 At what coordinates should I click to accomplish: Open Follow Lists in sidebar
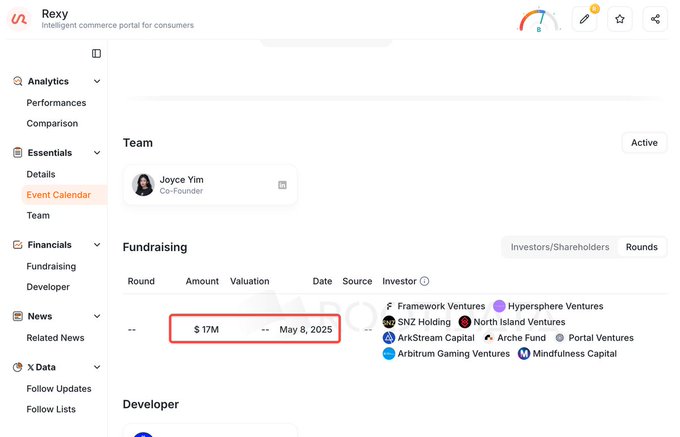tap(51, 409)
